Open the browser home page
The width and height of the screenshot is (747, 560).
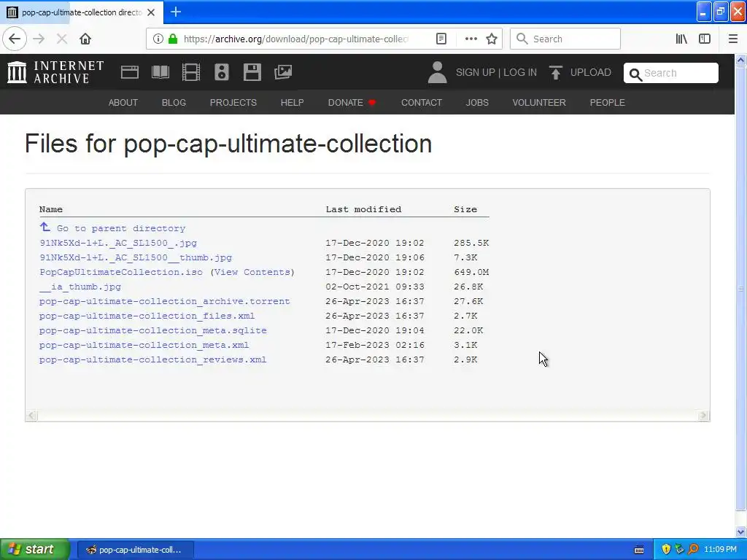pos(85,39)
